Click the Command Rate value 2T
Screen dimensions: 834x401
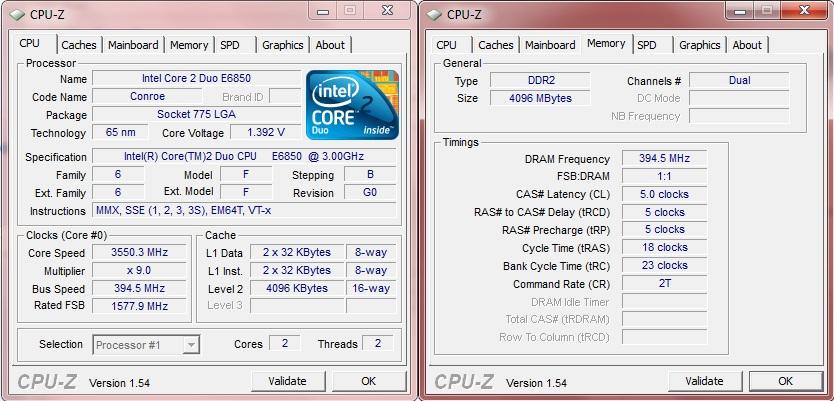(x=664, y=283)
